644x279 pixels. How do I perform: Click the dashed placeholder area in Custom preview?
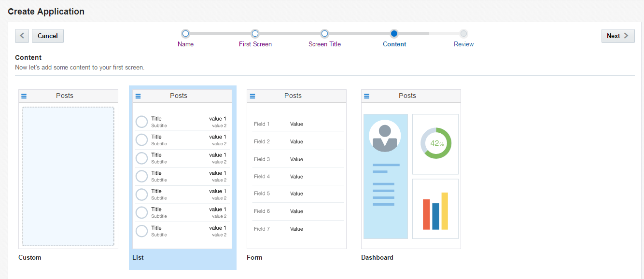(68, 176)
